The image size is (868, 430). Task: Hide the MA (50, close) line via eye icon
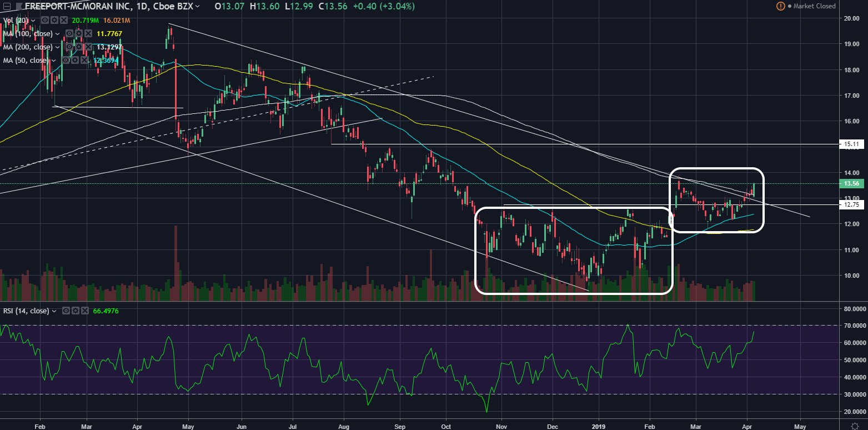click(x=66, y=60)
